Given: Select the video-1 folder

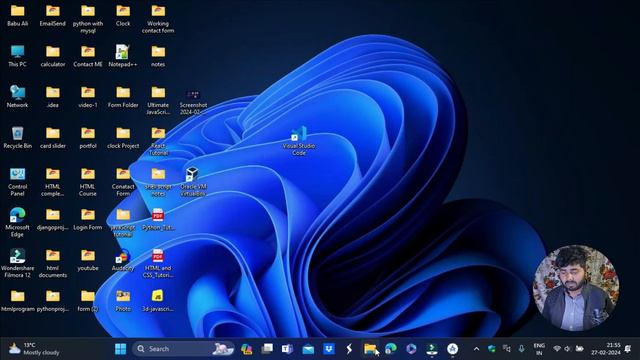Looking at the screenshot, I should point(87,97).
